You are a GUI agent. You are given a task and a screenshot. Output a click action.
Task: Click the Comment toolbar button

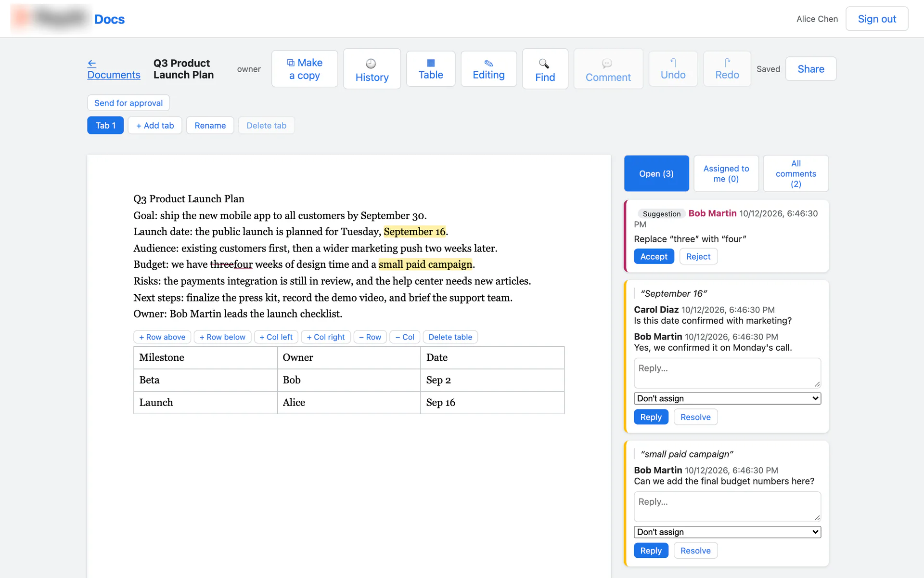coord(608,69)
